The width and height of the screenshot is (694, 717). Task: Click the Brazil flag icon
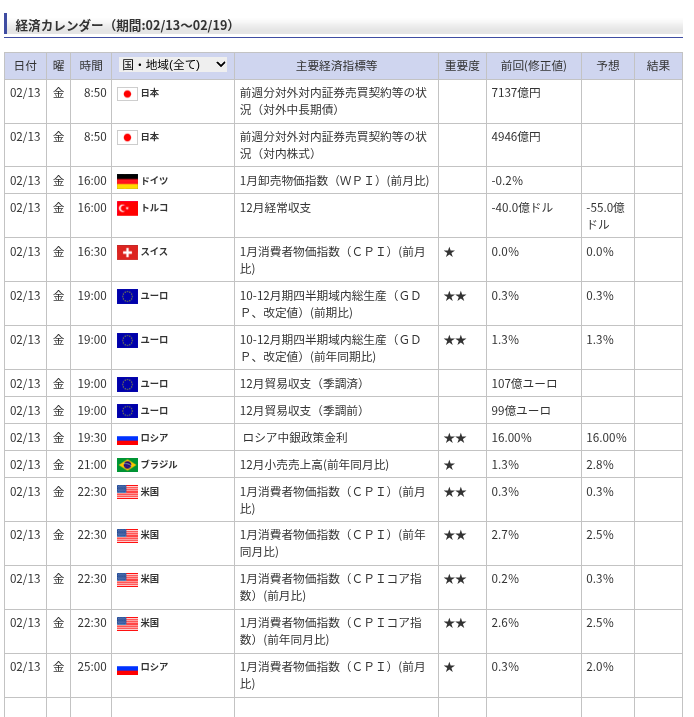[x=127, y=465]
